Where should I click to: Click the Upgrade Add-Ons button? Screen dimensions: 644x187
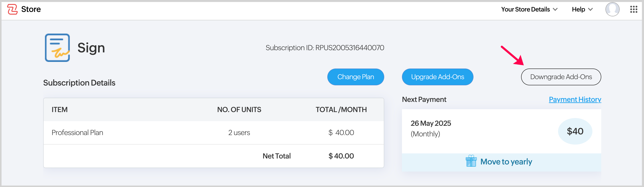437,77
